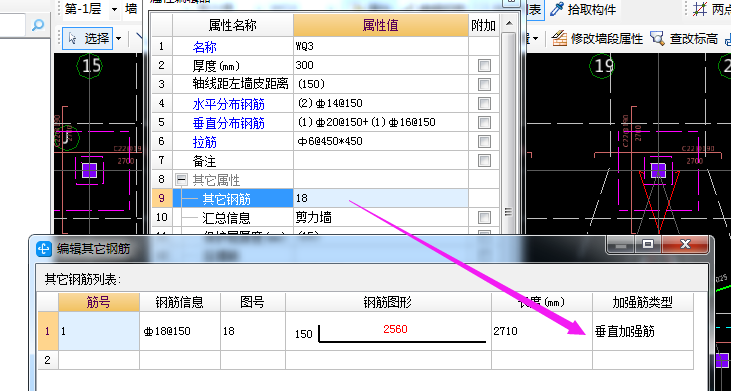The width and height of the screenshot is (731, 391).
Task: Open the 墙 component type dropdown
Action: (131, 10)
